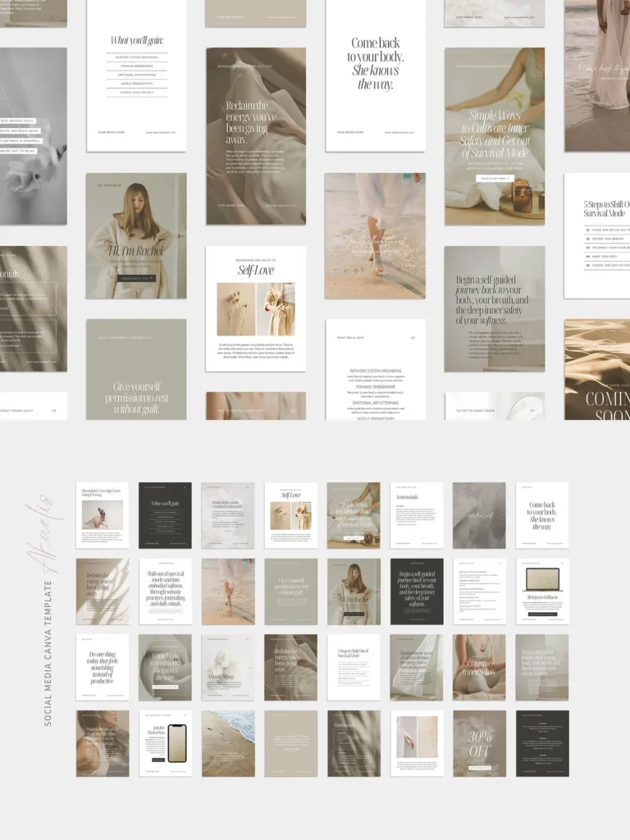
Task: Open the '30% OFF' promo thumbnail
Action: coord(479,743)
